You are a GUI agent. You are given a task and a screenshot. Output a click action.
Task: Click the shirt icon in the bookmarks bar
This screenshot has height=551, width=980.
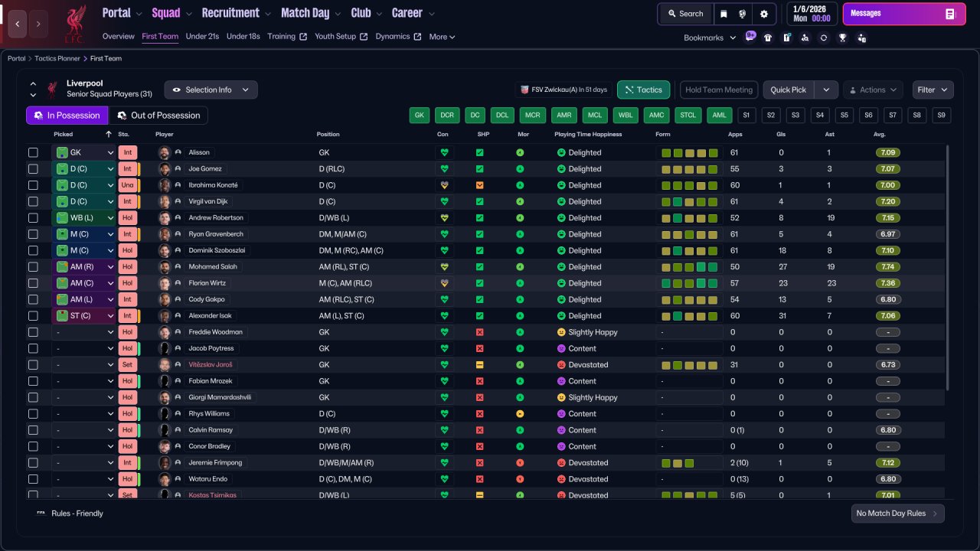768,37
